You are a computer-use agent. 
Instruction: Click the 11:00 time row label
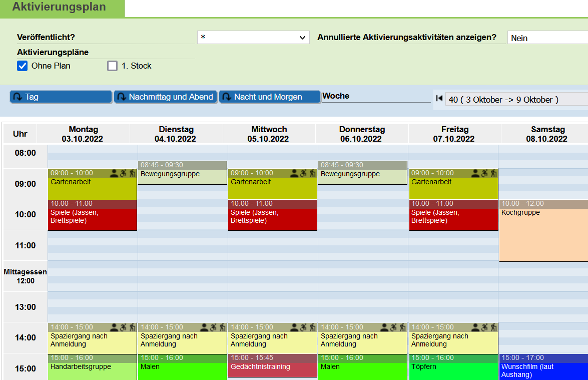click(x=26, y=246)
